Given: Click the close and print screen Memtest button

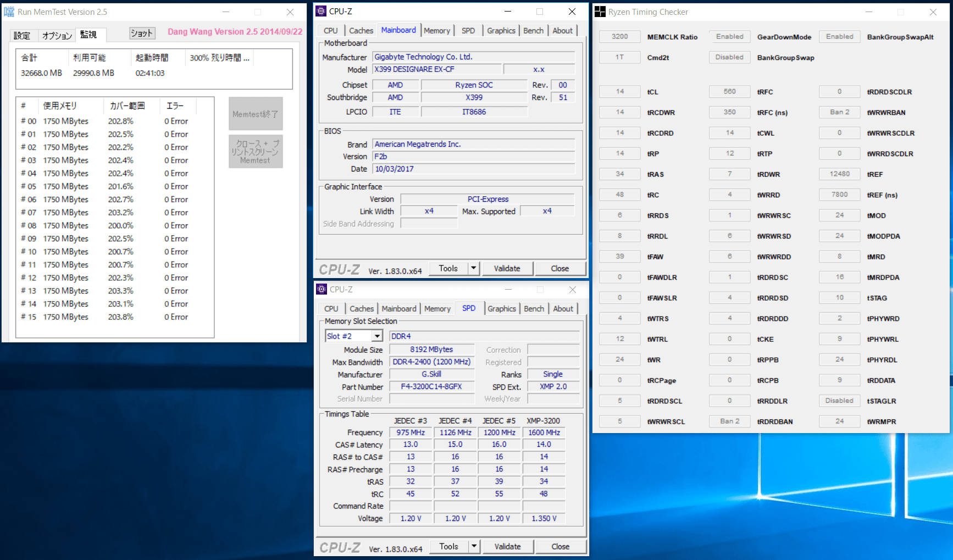Looking at the screenshot, I should pos(256,152).
